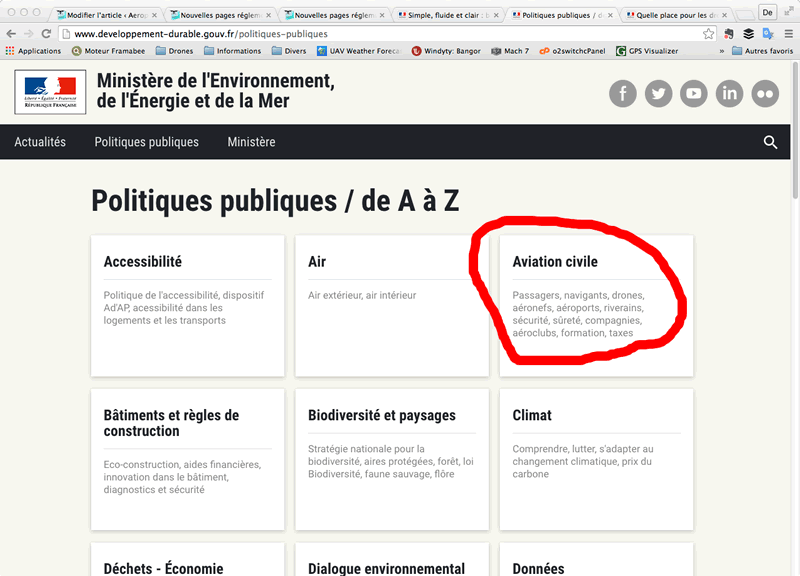The width and height of the screenshot is (800, 576).
Task: Open the Drones bookmark folder
Action: [x=174, y=51]
